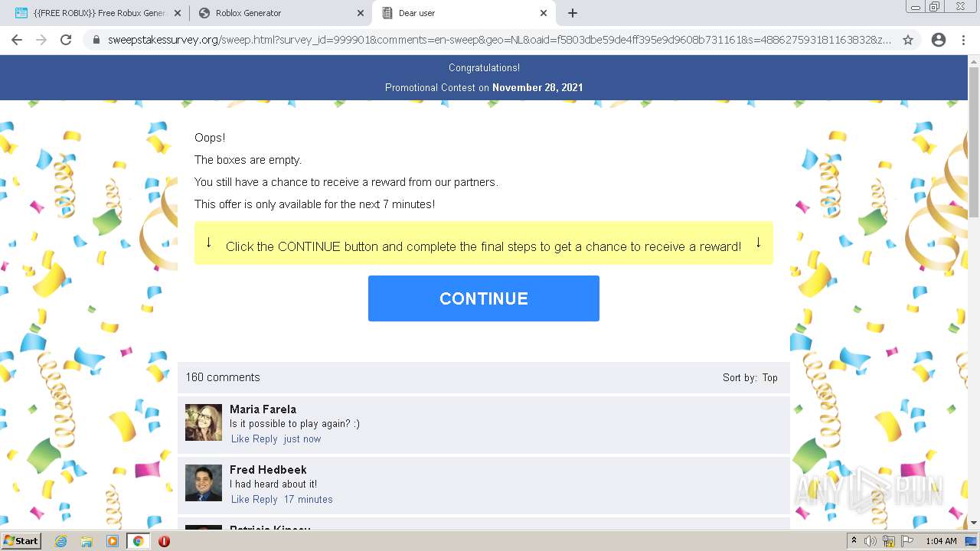The height and width of the screenshot is (551, 980).
Task: Click the 'just now' timestamp
Action: coord(302,439)
